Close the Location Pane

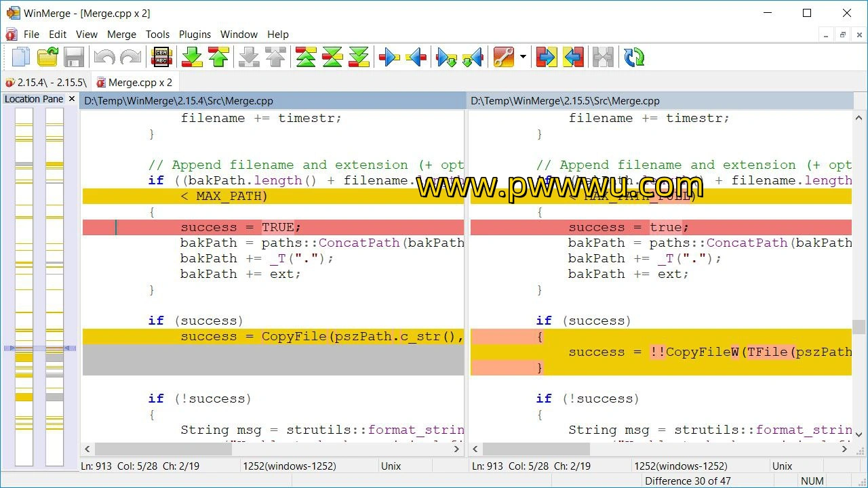(72, 99)
